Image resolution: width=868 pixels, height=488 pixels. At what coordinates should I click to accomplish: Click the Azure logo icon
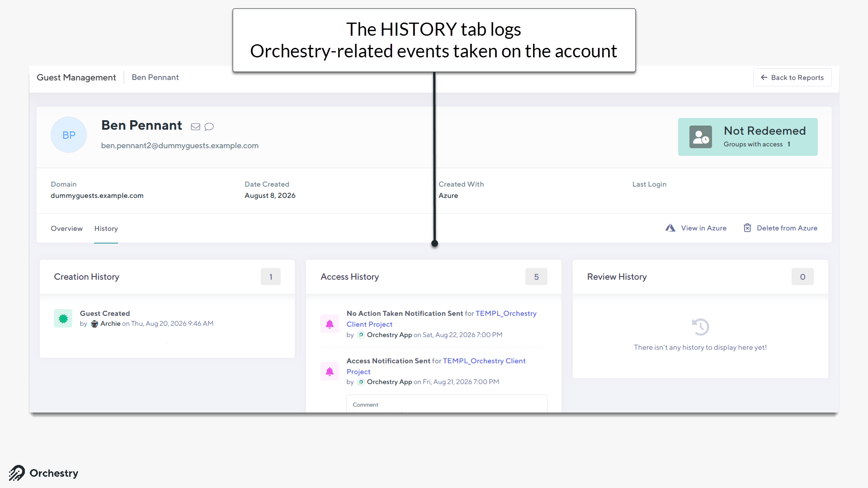(x=670, y=228)
